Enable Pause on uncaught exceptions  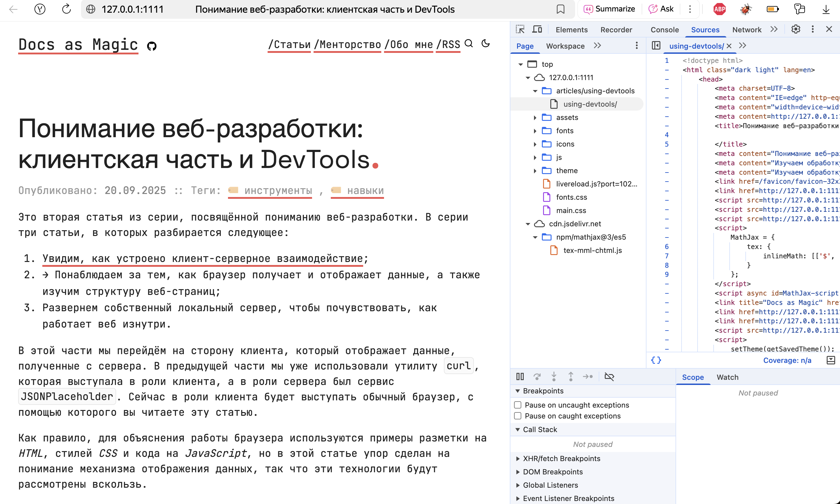(518, 405)
